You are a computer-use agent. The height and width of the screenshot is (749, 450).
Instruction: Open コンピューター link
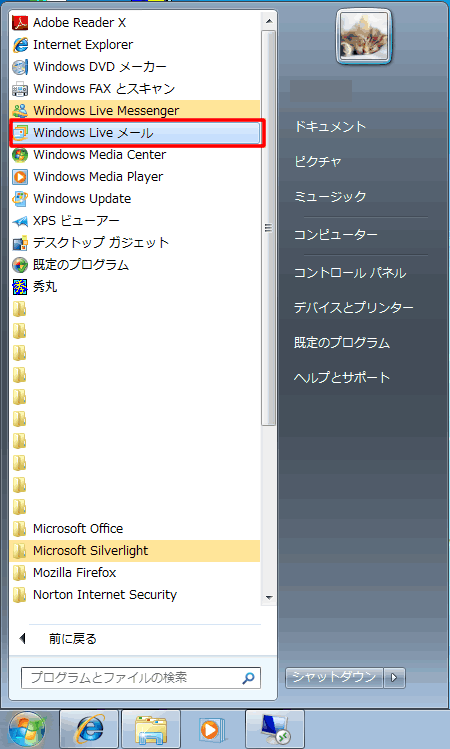(335, 235)
